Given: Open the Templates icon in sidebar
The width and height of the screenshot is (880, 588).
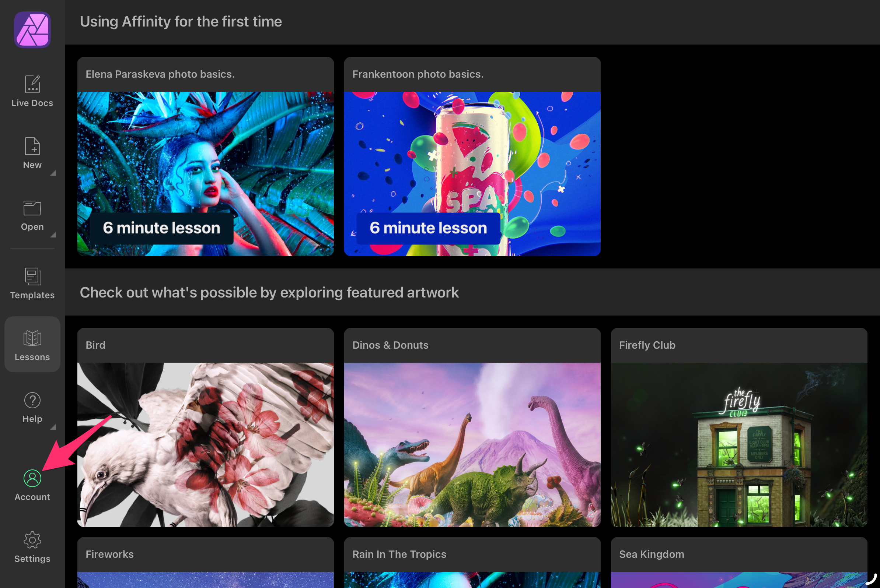Looking at the screenshot, I should point(32,277).
